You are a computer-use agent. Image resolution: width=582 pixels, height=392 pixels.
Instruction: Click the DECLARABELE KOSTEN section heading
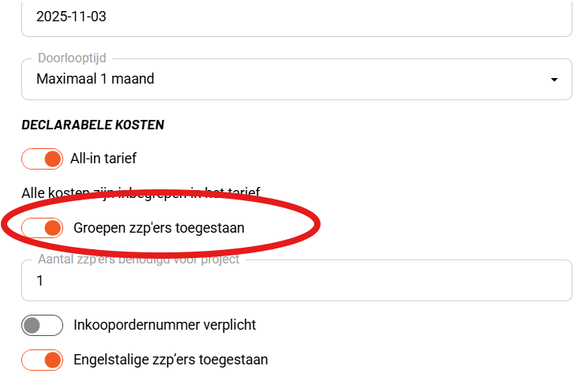[x=92, y=125]
